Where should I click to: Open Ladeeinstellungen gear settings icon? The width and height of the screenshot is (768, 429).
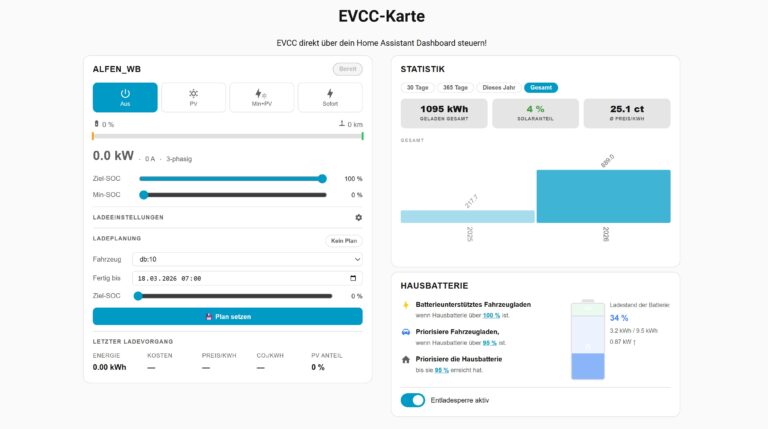[358, 217]
